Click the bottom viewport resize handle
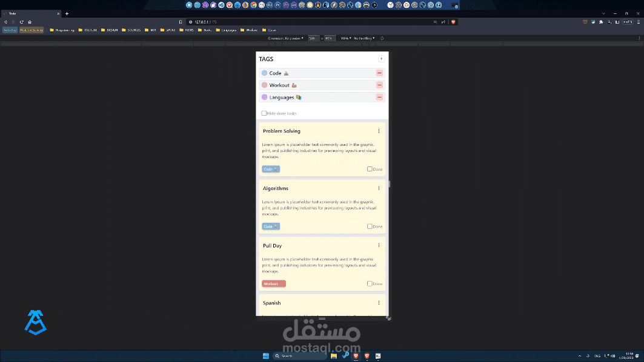644x362 pixels. 322,318
